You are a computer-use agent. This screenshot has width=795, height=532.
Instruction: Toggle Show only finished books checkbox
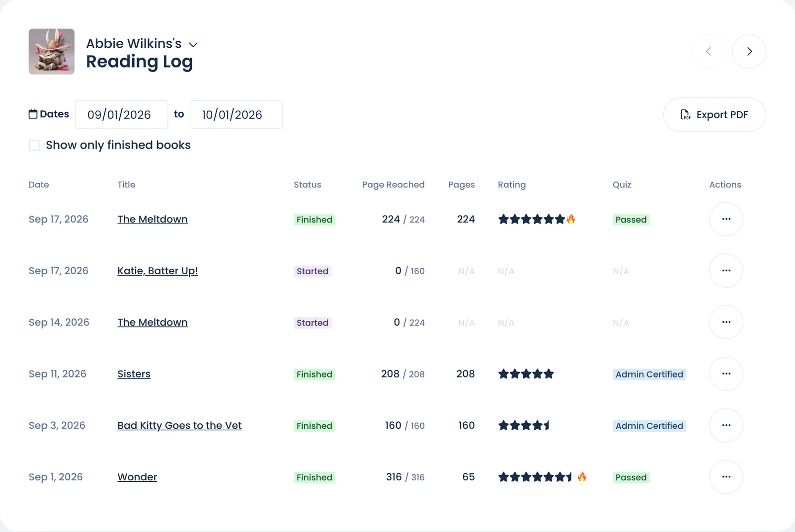[x=34, y=145]
